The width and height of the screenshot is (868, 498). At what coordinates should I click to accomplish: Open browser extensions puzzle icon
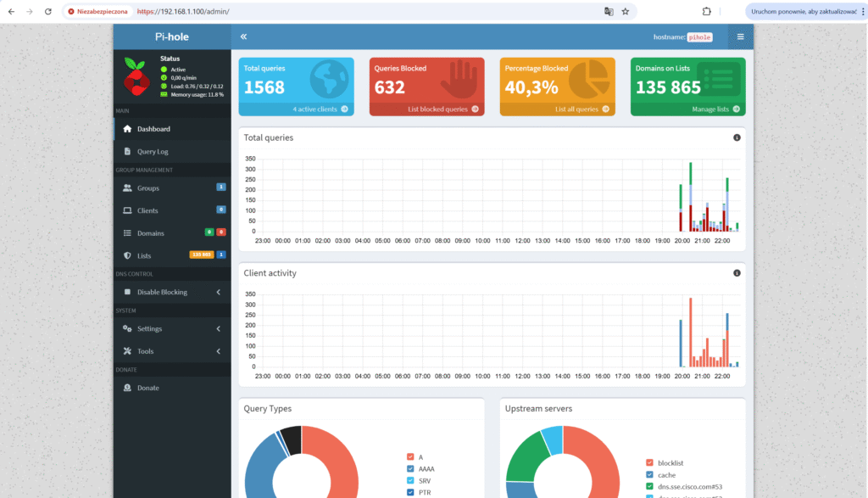(x=706, y=12)
